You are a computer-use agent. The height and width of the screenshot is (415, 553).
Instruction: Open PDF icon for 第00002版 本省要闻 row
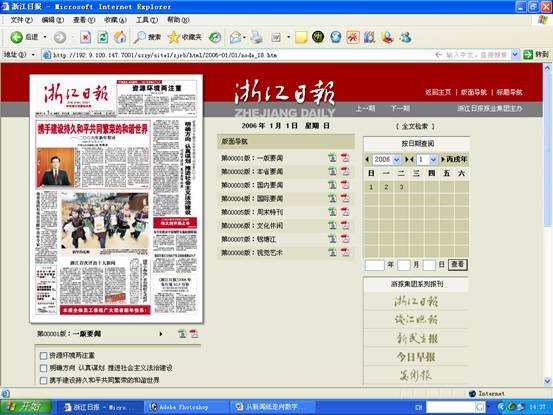tap(345, 171)
